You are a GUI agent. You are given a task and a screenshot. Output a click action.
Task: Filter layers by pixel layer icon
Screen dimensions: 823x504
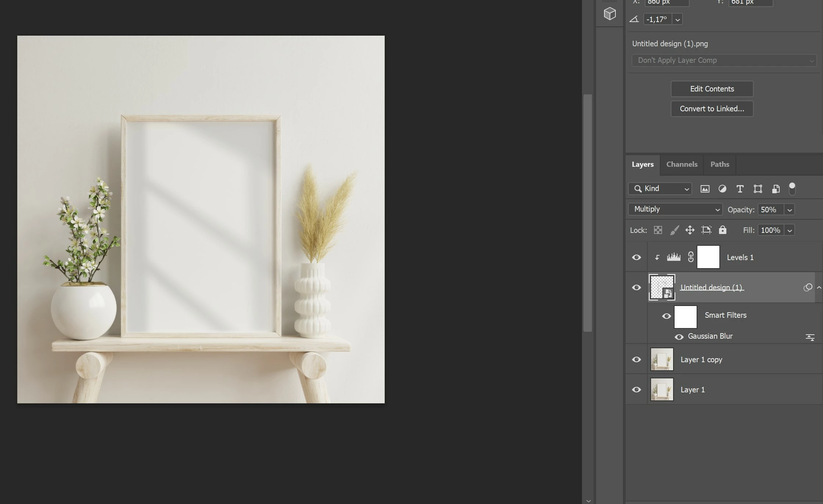click(705, 189)
